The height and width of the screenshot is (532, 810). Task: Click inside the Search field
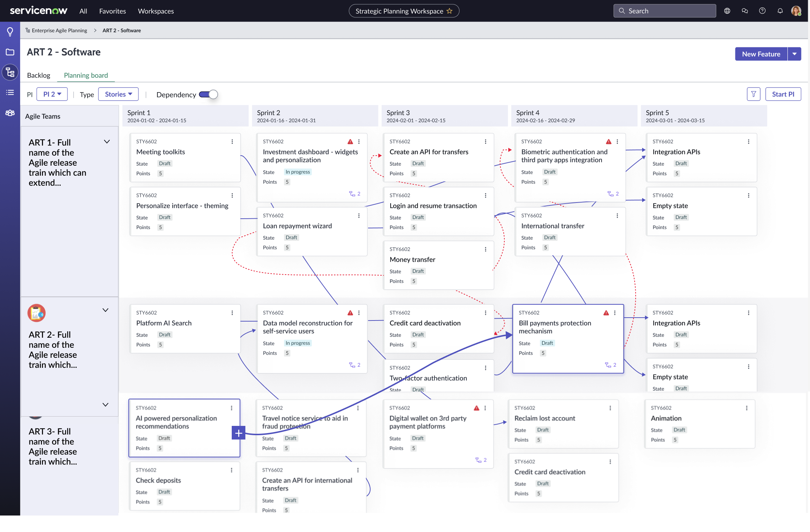664,11
